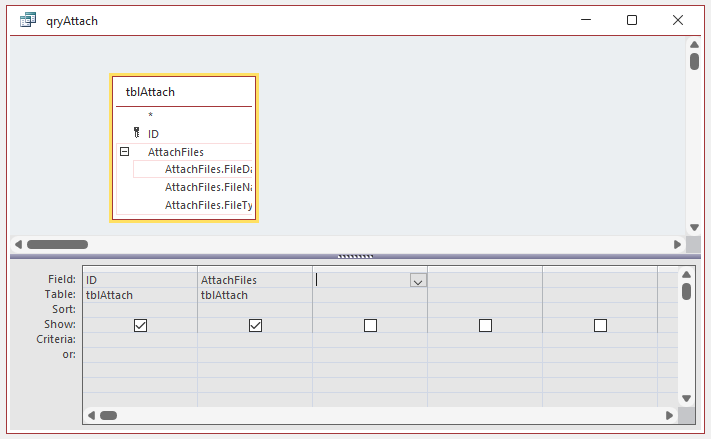Viewport: 711px width, 439px height.
Task: Click upper pane horizontal scrollbar thumb
Action: pyautogui.click(x=57, y=244)
